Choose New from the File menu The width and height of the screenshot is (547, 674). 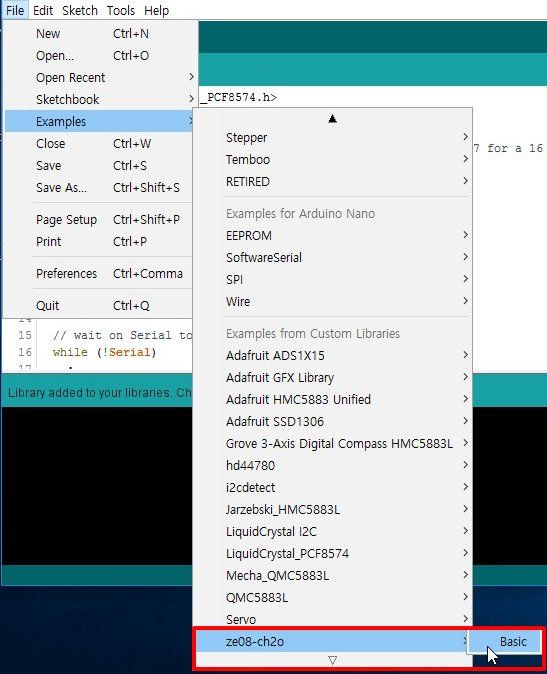(99, 34)
